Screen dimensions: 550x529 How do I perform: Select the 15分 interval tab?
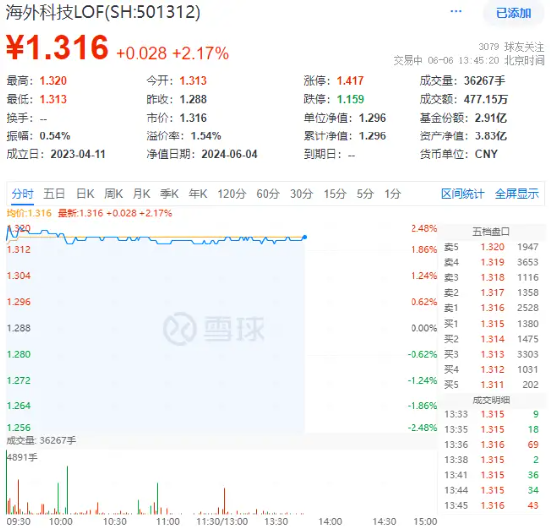335,194
